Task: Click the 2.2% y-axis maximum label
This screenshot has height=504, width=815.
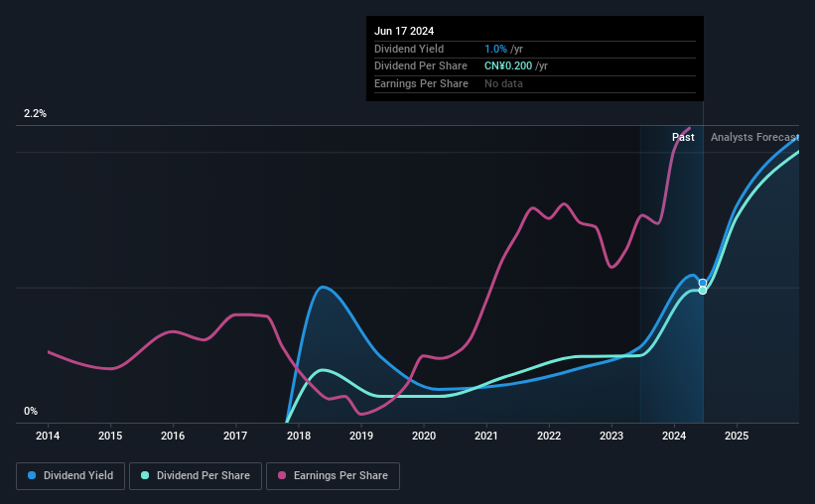Action: (x=35, y=113)
